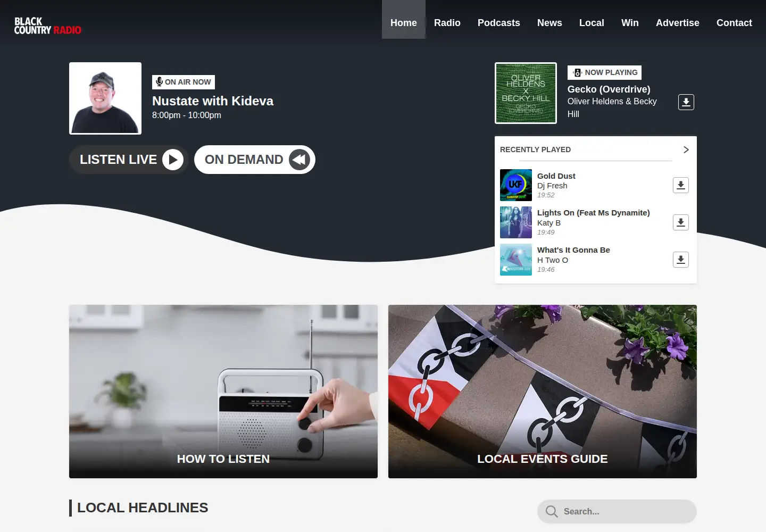This screenshot has height=532, width=766.
Task: Open the Recently Played heading
Action: click(x=535, y=149)
